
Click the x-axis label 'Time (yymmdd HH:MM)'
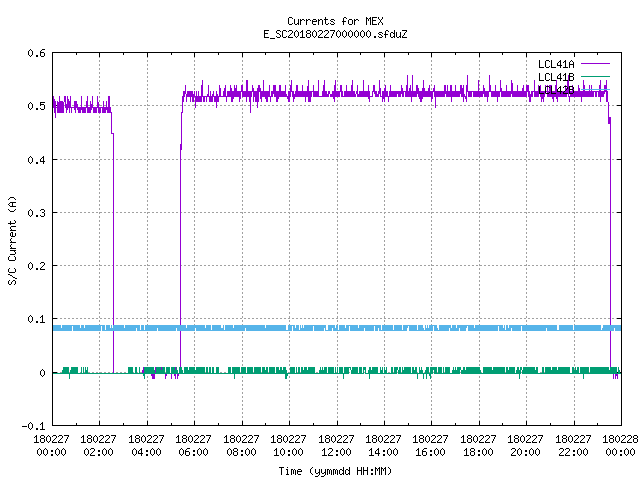(x=335, y=471)
